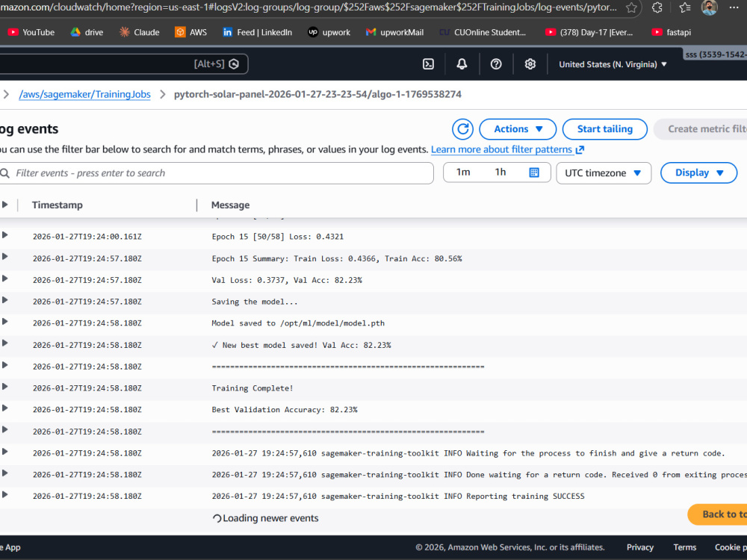Expand the Best Validation Accuracy row
747x560 pixels.
click(x=4, y=408)
